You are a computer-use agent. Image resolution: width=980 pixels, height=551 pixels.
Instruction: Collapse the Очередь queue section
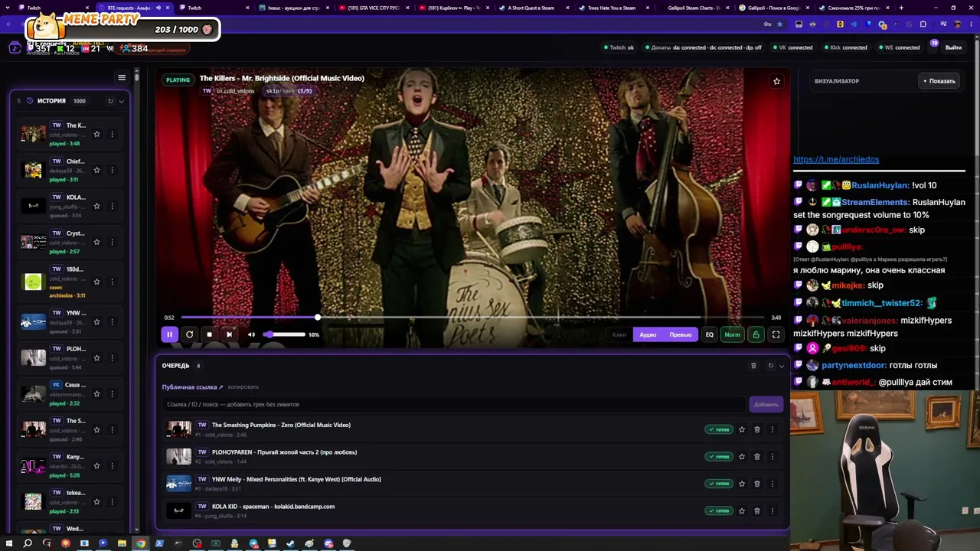click(x=782, y=366)
